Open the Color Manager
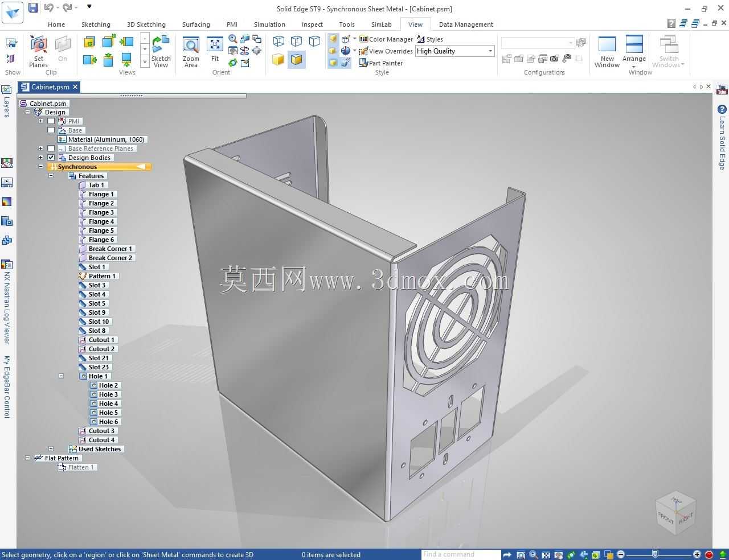The image size is (729, 560). [x=386, y=39]
